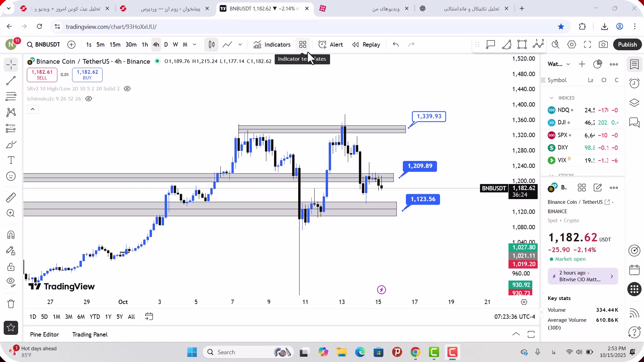Open the Indicators dialog

click(272, 45)
